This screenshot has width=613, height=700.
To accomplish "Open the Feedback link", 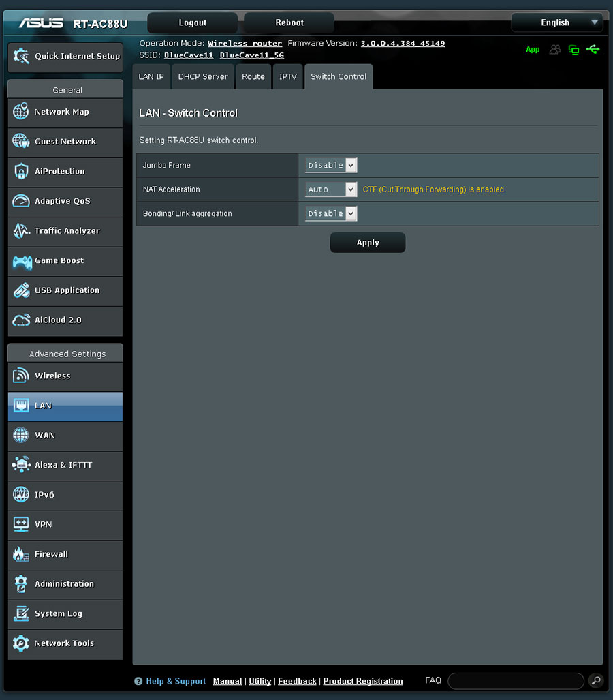I will click(297, 681).
